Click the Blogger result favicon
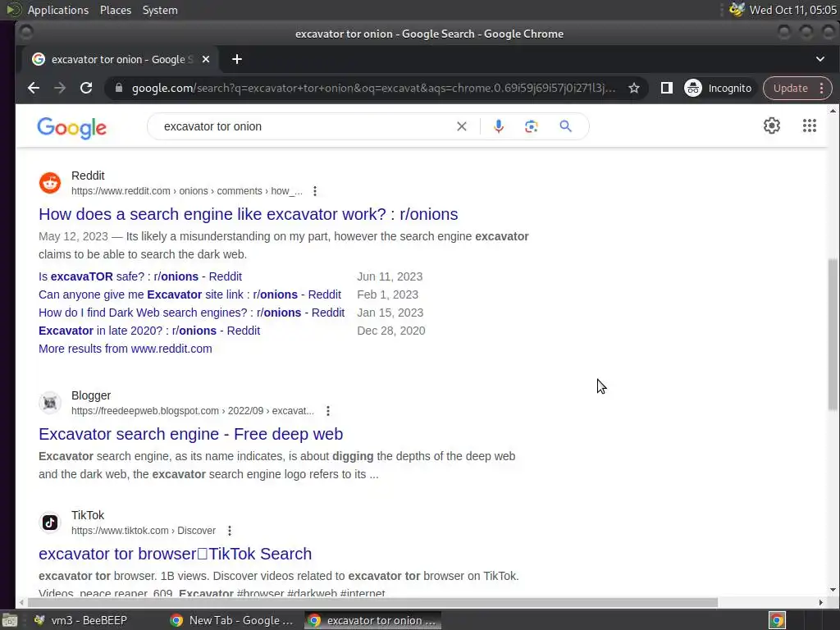The image size is (840, 630). [50, 402]
